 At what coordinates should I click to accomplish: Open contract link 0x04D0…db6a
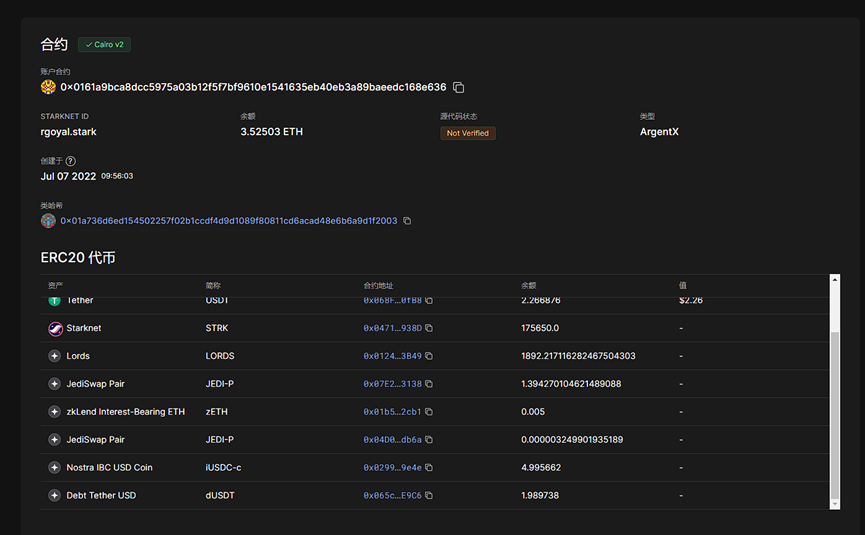pyautogui.click(x=392, y=440)
